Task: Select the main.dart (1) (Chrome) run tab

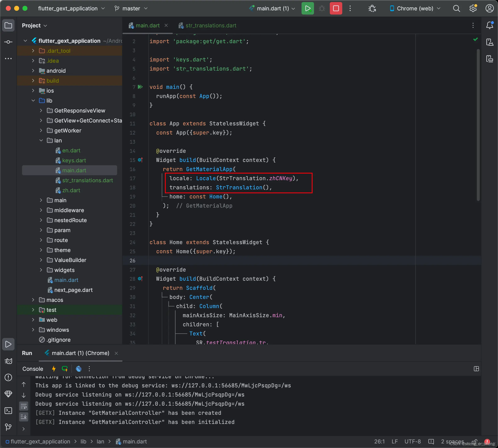Action: click(80, 353)
